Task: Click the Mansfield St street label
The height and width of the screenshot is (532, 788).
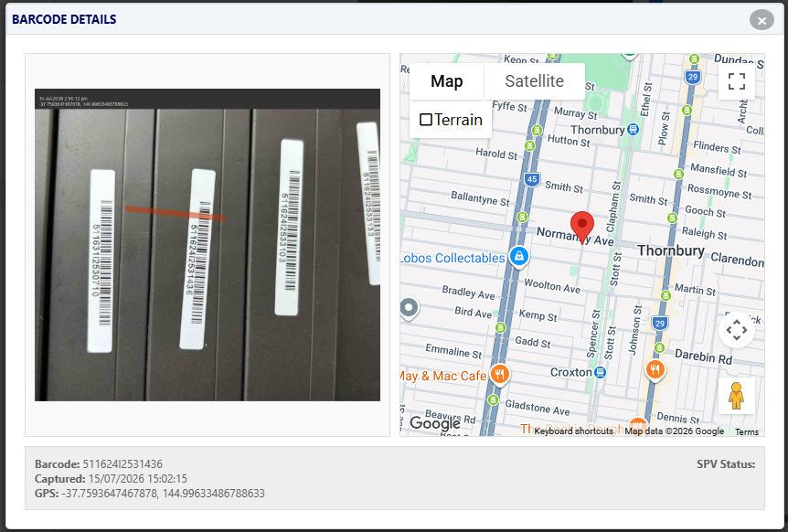Action: pos(719,170)
